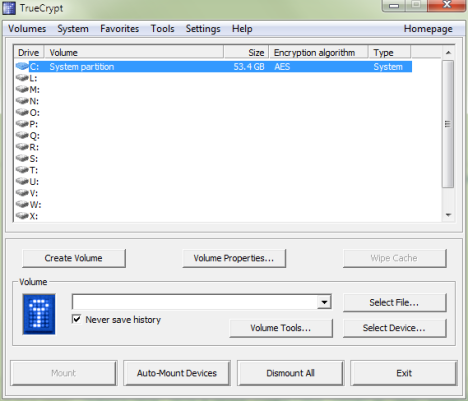Screen dimensions: 468x401
Task: Click the C: system drive icon
Action: tap(22, 66)
